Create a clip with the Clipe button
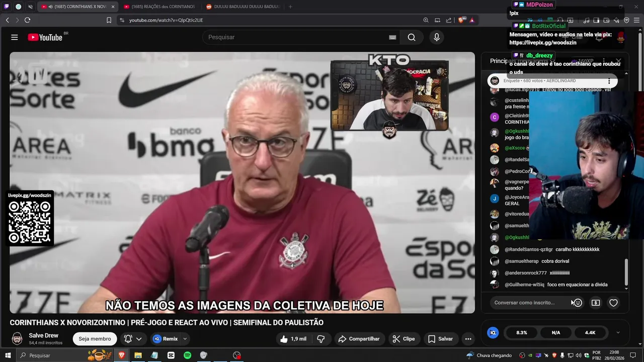This screenshot has width=644, height=362. pyautogui.click(x=404, y=339)
